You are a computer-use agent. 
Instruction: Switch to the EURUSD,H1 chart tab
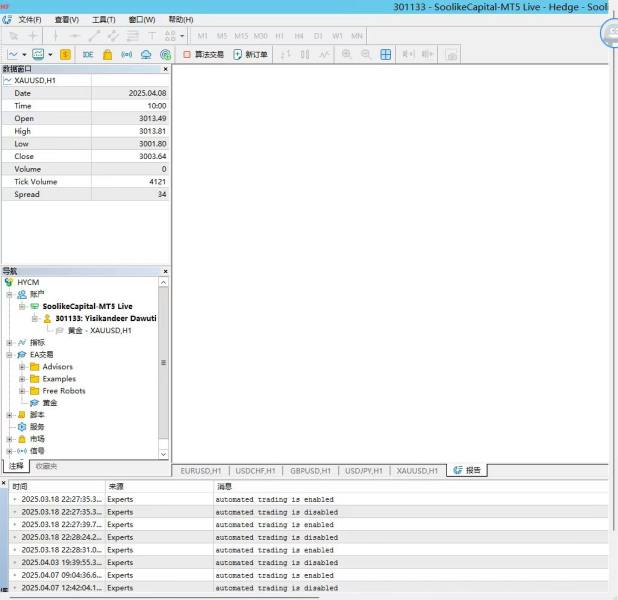200,470
